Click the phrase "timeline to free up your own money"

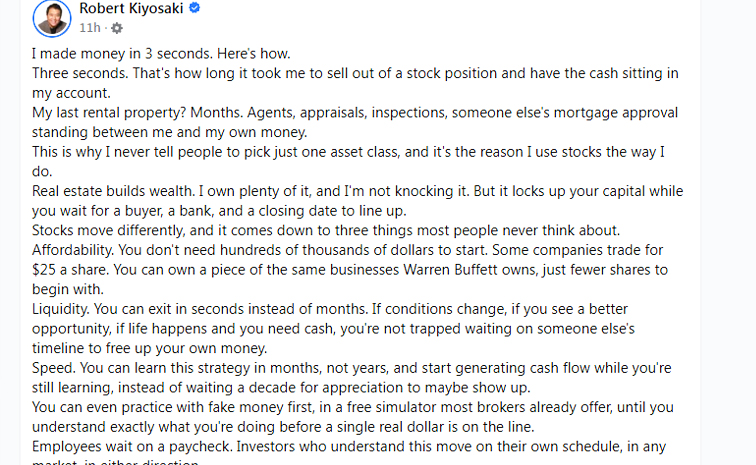point(149,348)
